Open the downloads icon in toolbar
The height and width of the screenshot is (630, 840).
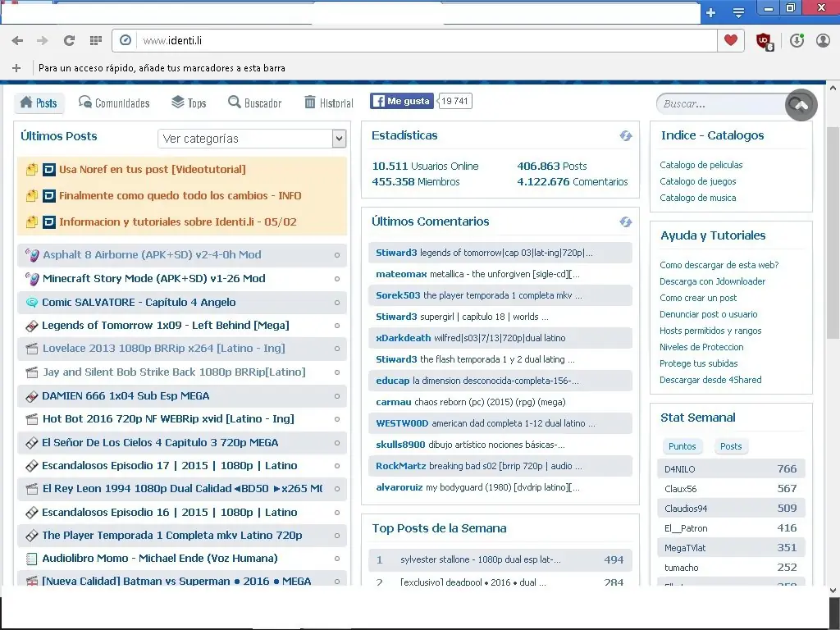click(797, 41)
